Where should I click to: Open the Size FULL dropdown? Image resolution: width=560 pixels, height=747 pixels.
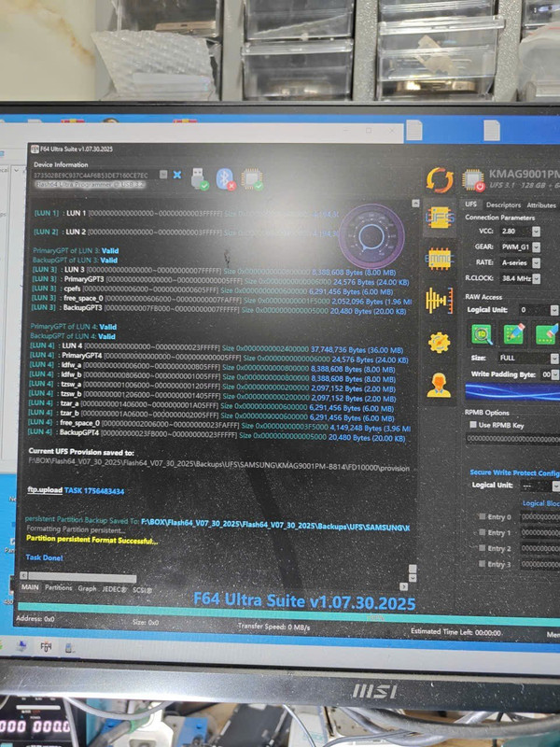tap(553, 359)
